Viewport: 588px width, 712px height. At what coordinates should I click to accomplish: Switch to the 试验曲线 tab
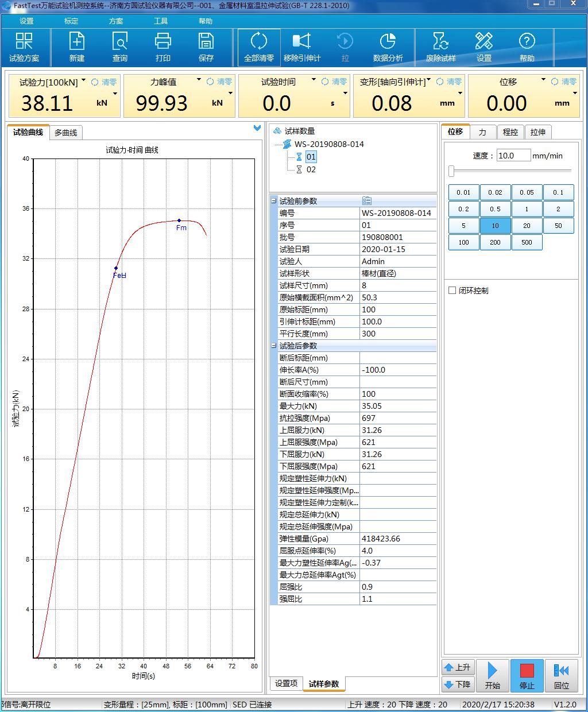tap(28, 132)
